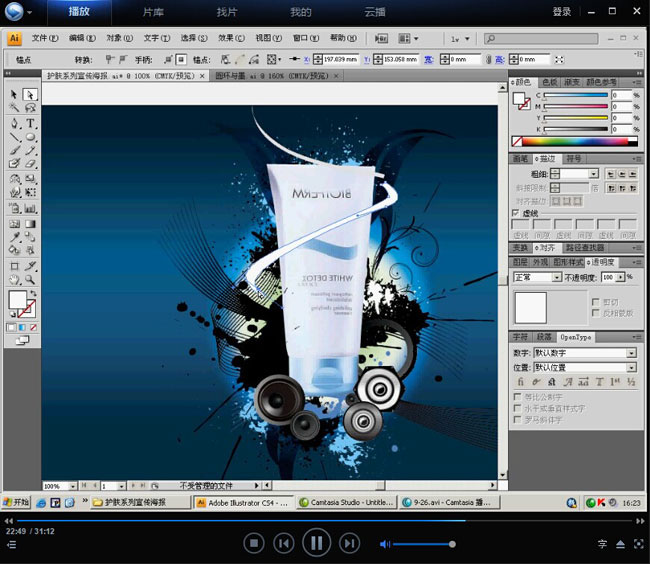
Task: Pause the video playback
Action: (x=316, y=542)
